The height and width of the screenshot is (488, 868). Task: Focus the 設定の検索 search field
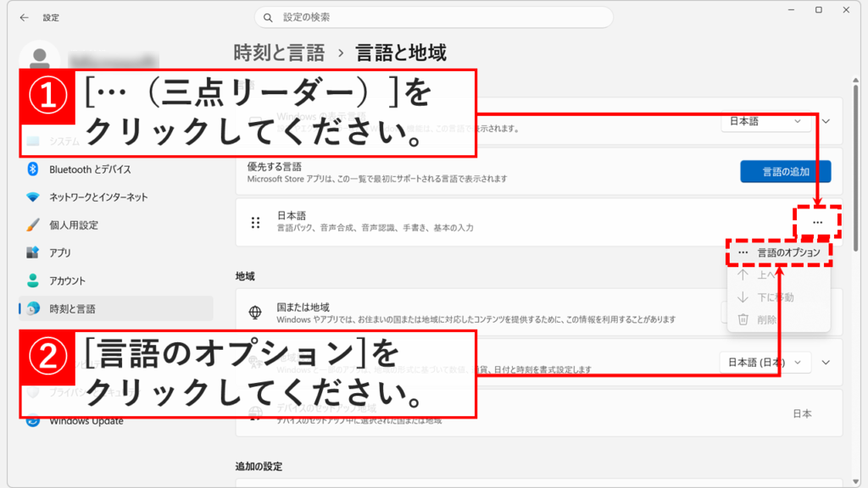[x=433, y=18]
